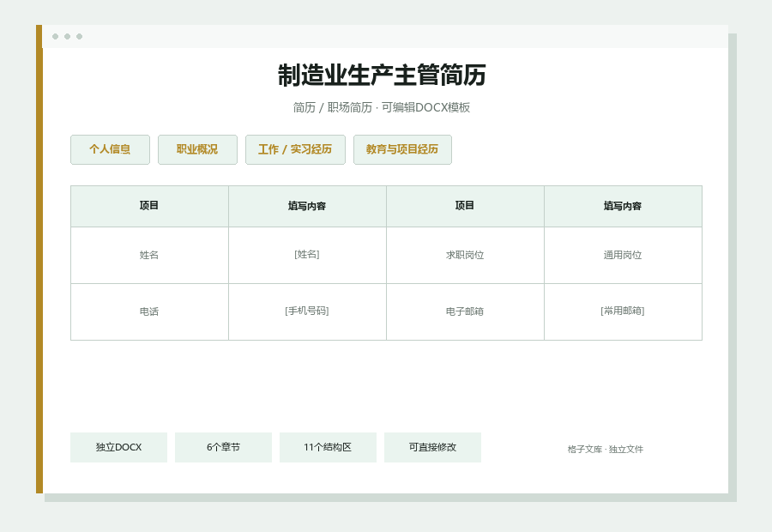Select the 电话 label cell

click(149, 311)
